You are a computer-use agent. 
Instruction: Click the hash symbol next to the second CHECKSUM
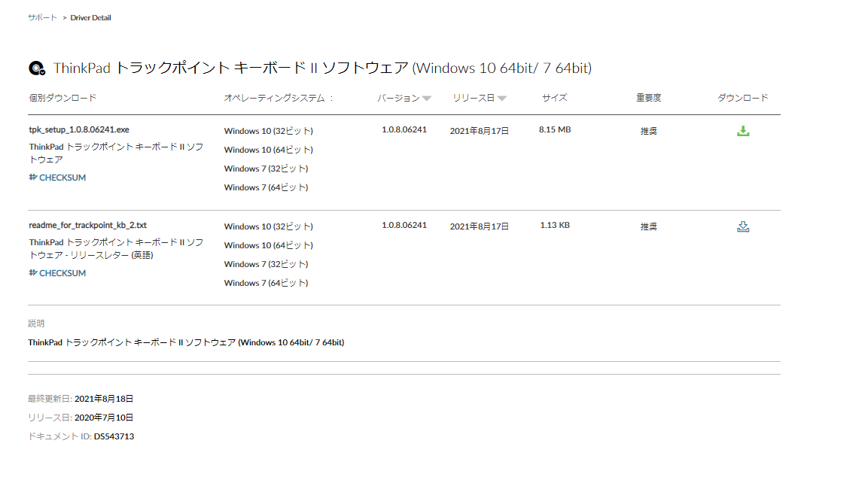32,272
